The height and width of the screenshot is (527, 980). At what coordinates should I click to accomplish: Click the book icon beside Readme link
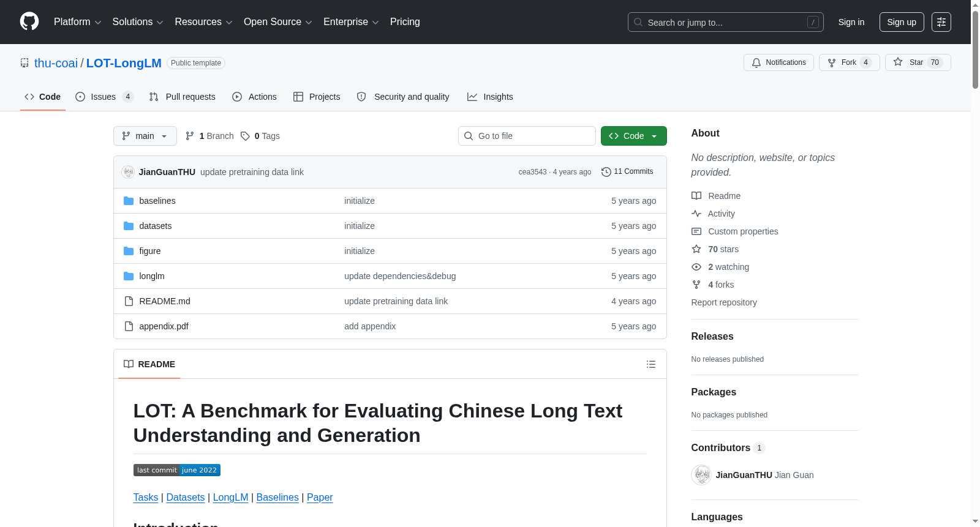(696, 196)
